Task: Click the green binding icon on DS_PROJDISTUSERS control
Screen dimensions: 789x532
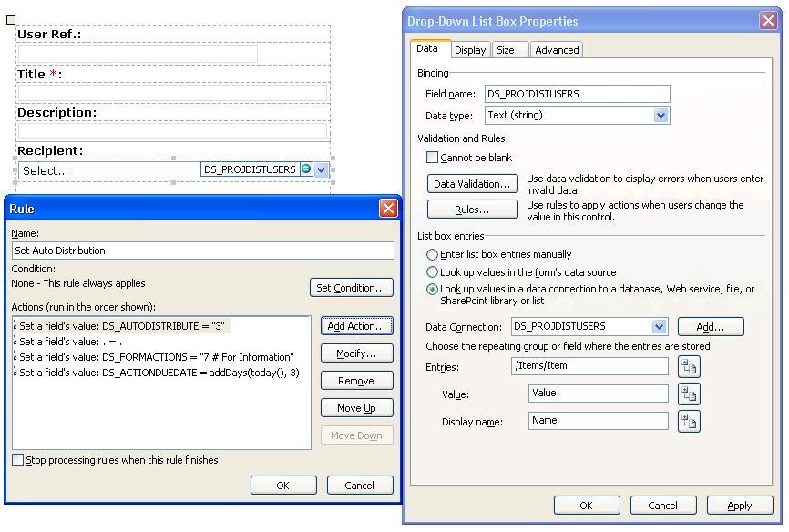Action: 306,169
